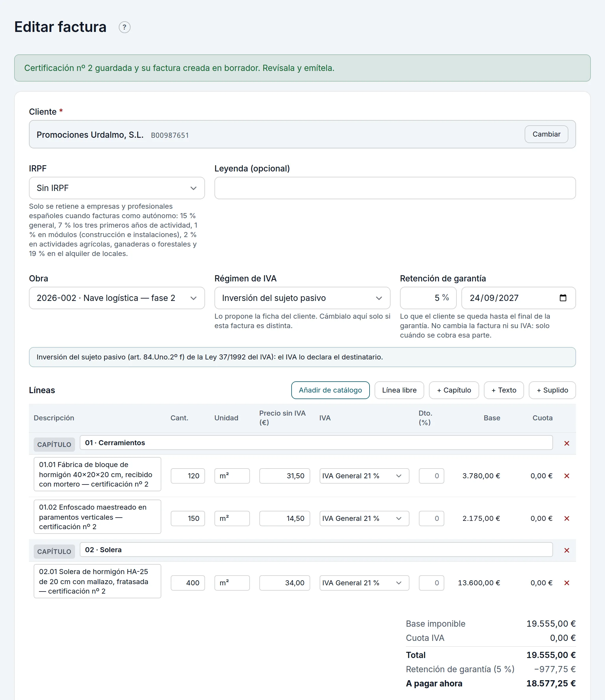Select the client NIF B00987651
The width and height of the screenshot is (605, 700).
(x=170, y=135)
